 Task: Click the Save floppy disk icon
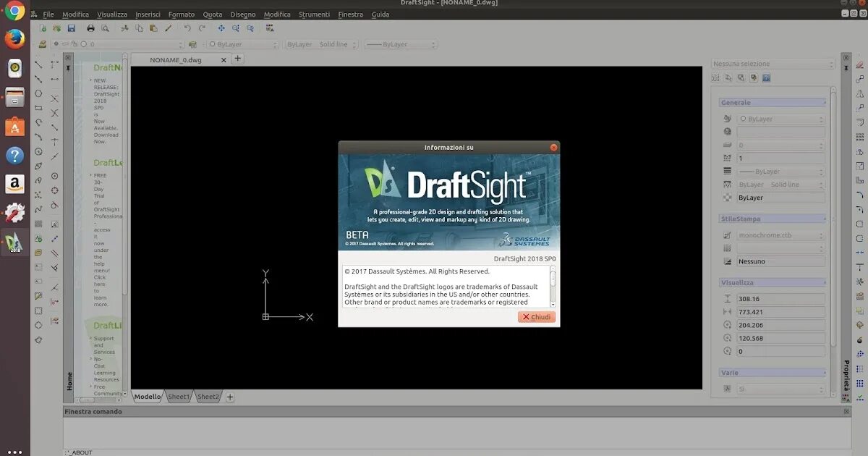(x=71, y=28)
